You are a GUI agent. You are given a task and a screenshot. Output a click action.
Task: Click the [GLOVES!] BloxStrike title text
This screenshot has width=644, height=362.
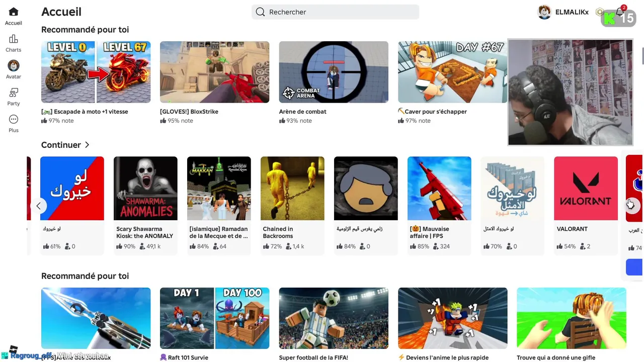pos(189,112)
